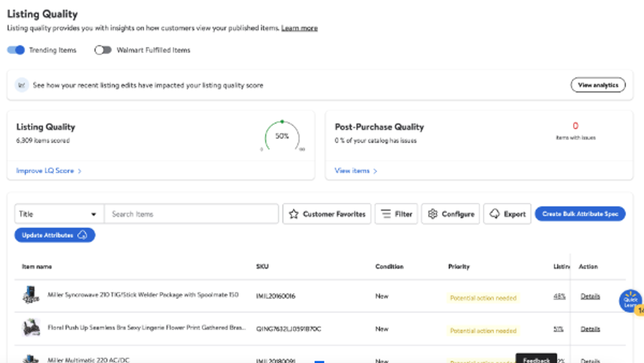This screenshot has height=363, width=644.
Task: Disable the Trending Items toggle
Action: (x=16, y=50)
